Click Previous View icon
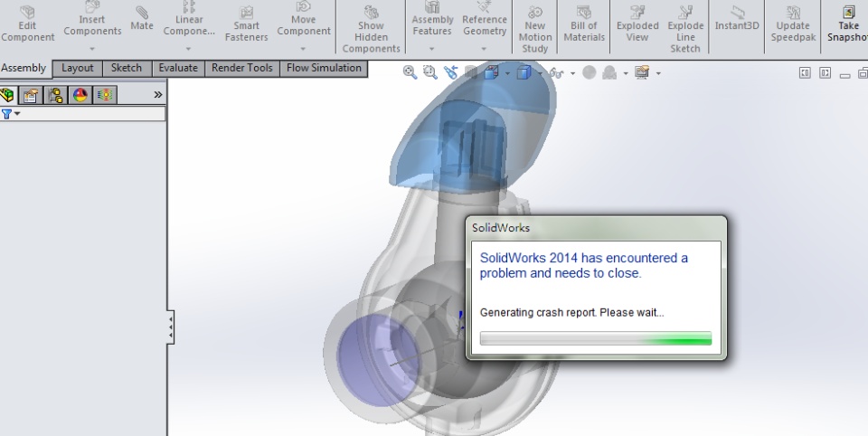Viewport: 868px width, 436px height. (450, 72)
